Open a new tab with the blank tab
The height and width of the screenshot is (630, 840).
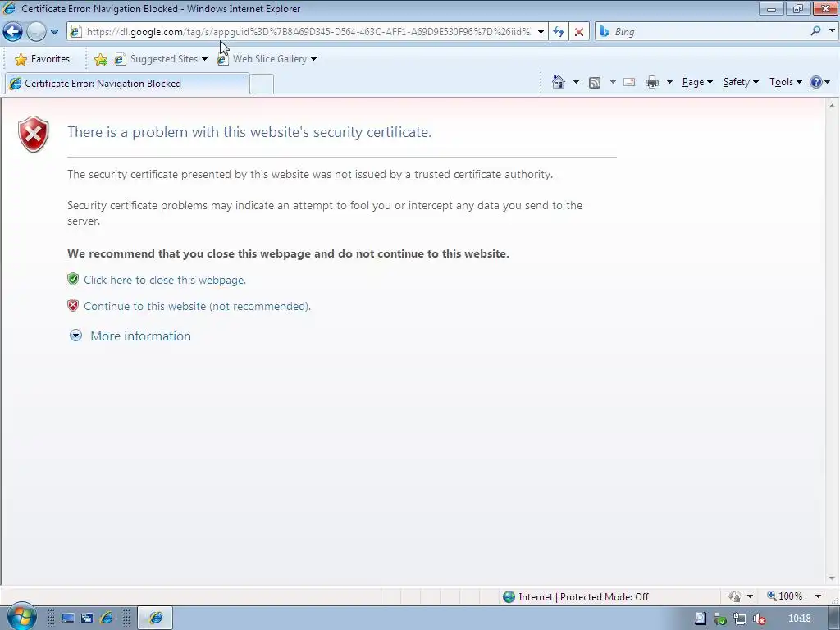click(262, 84)
